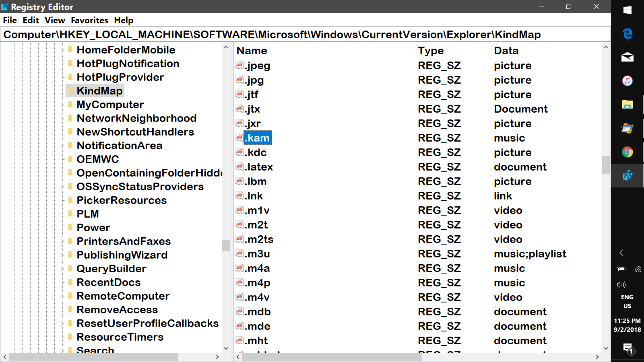This screenshot has height=362, width=644.
Task: Launch Google Chrome from the taskbar
Action: click(x=627, y=152)
